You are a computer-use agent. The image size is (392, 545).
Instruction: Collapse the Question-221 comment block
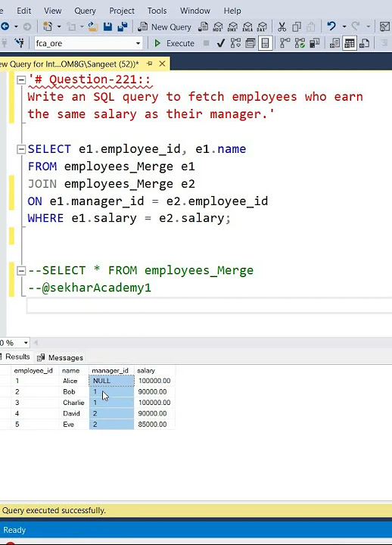21,80
